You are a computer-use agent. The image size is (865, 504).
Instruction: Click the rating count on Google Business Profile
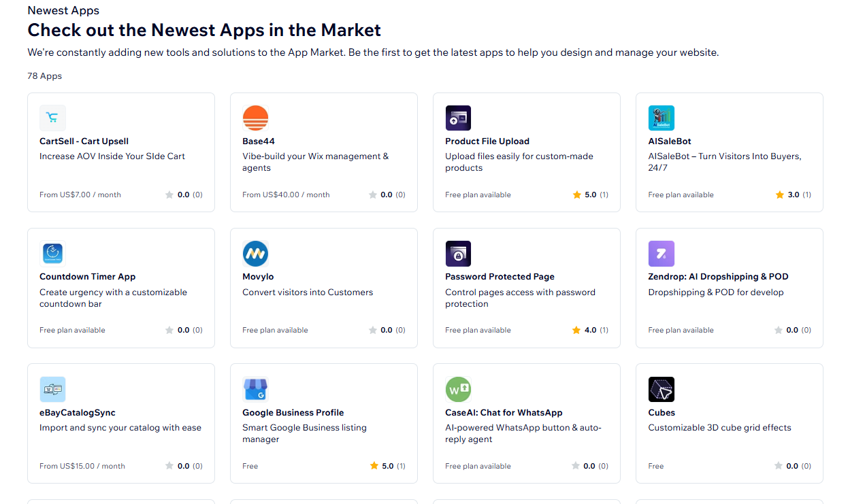[x=402, y=466]
